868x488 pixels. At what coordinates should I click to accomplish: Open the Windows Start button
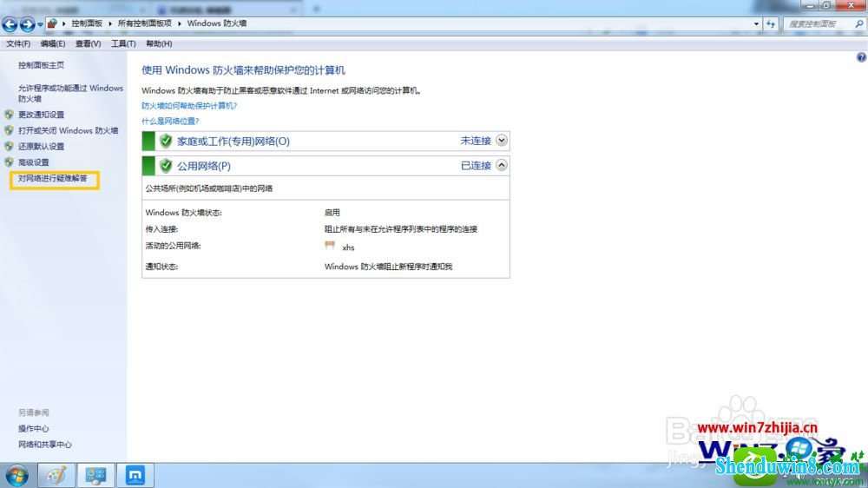click(16, 476)
